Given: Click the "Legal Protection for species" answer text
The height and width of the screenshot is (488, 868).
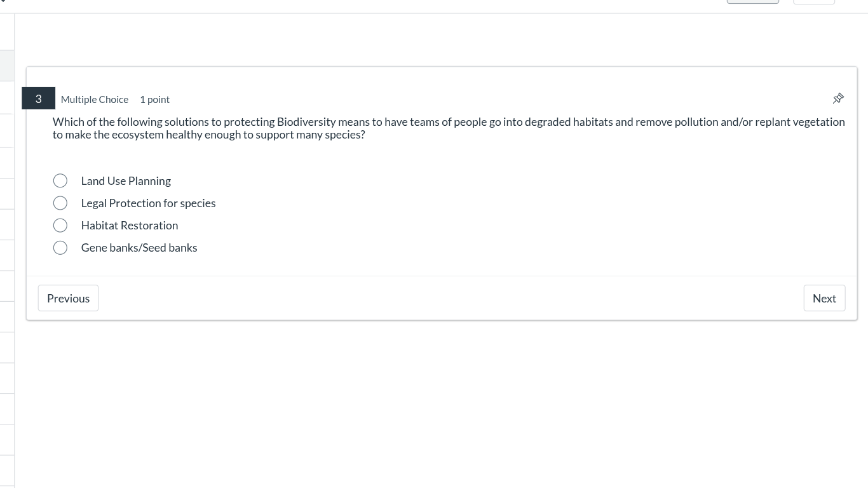Looking at the screenshot, I should point(148,203).
